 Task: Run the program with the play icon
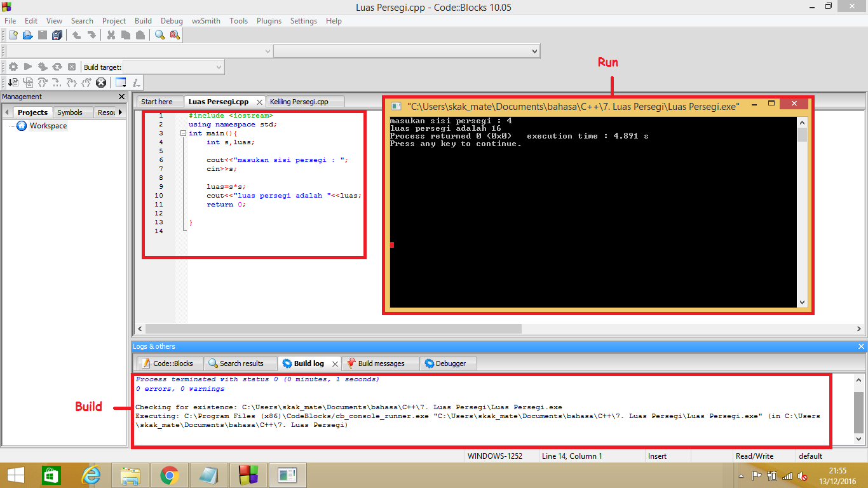point(28,67)
